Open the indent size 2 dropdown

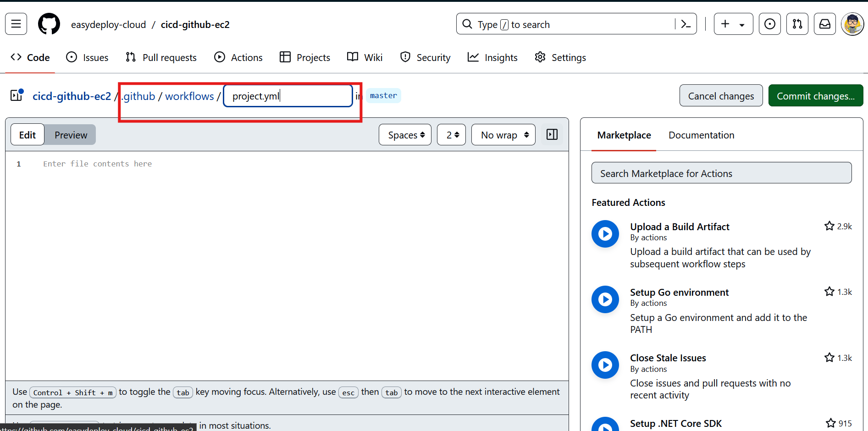452,135
